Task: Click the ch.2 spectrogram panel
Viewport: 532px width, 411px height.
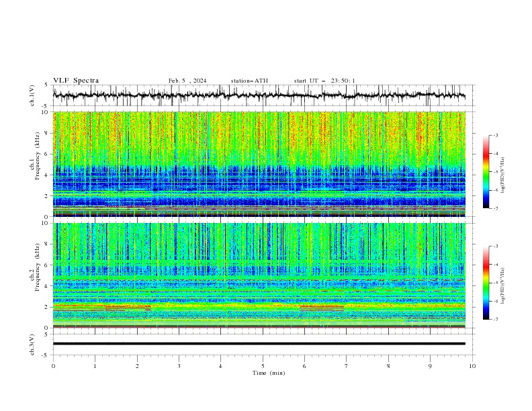Action: [x=259, y=275]
